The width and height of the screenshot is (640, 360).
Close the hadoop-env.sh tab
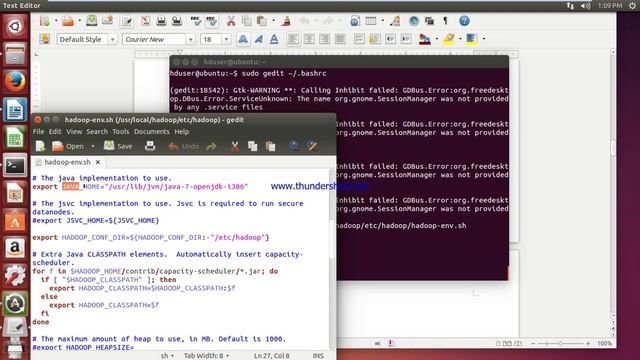pos(98,162)
